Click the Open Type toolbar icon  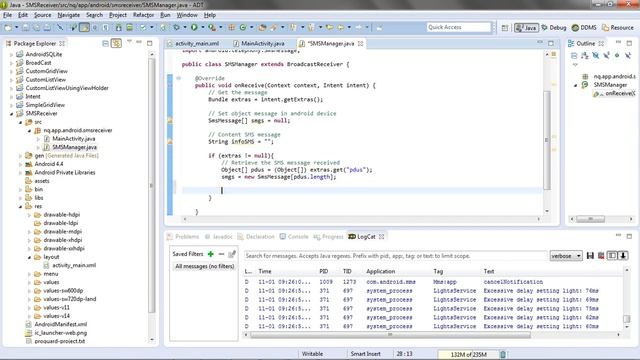pos(262,27)
